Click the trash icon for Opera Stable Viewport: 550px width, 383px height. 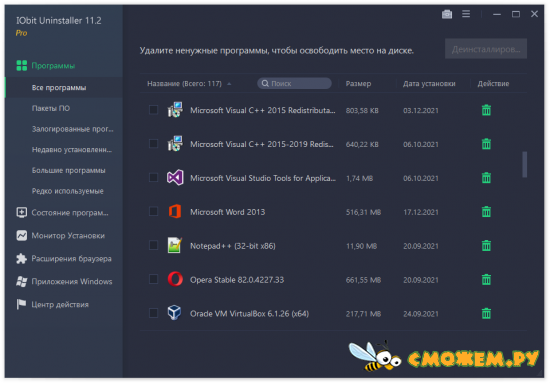pos(486,280)
